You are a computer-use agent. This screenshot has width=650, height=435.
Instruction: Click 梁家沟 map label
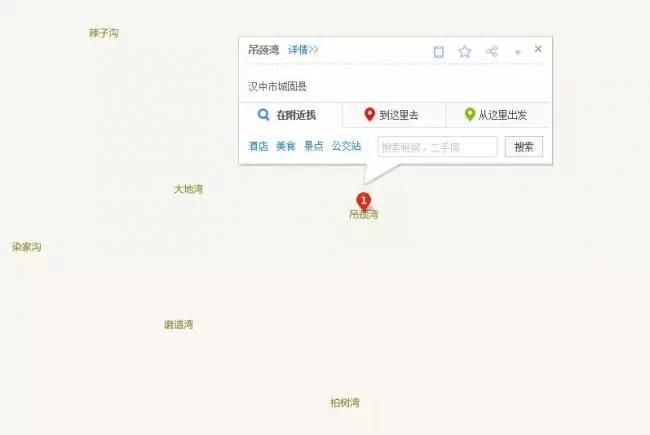point(27,247)
